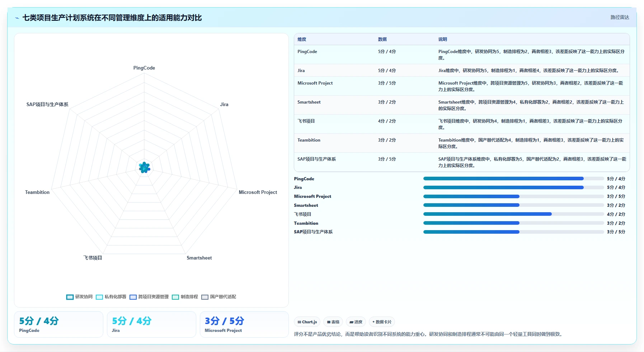Click the PingCode axis label on the radar

pyautogui.click(x=144, y=68)
